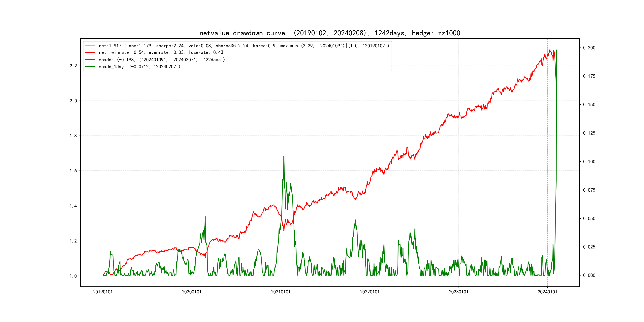The image size is (644, 322).
Task: Click the maxdd_1day legend label text
Action: click(139, 67)
